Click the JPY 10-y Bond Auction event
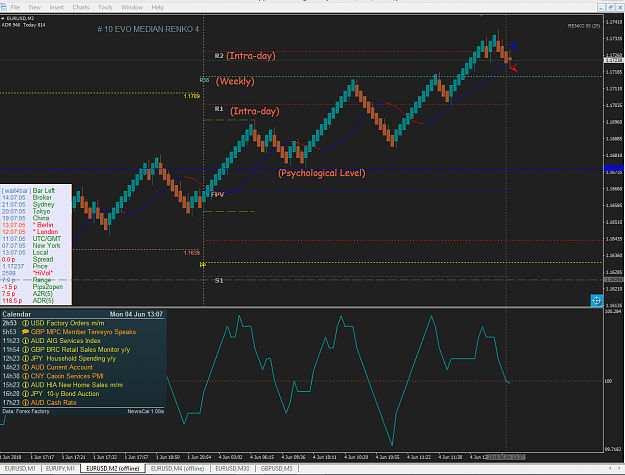Image resolution: width=625 pixels, height=475 pixels. click(x=65, y=393)
